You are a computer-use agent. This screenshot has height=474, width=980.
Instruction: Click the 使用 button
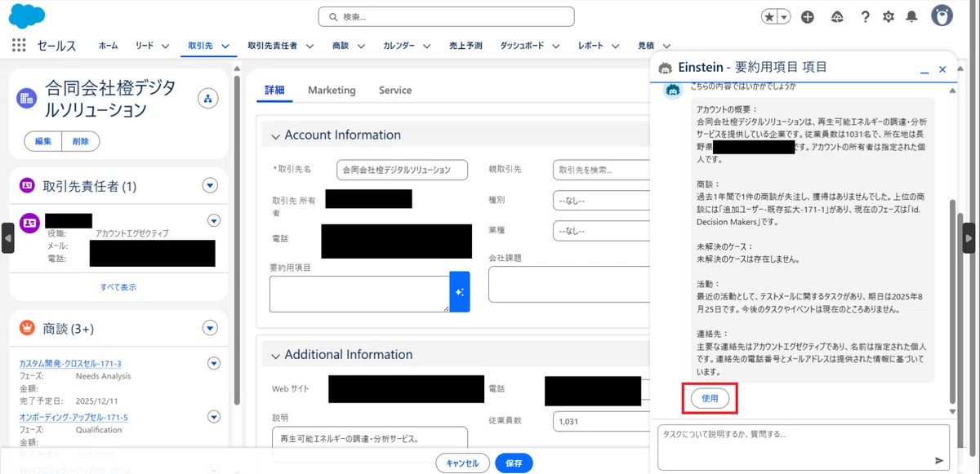tap(710, 398)
